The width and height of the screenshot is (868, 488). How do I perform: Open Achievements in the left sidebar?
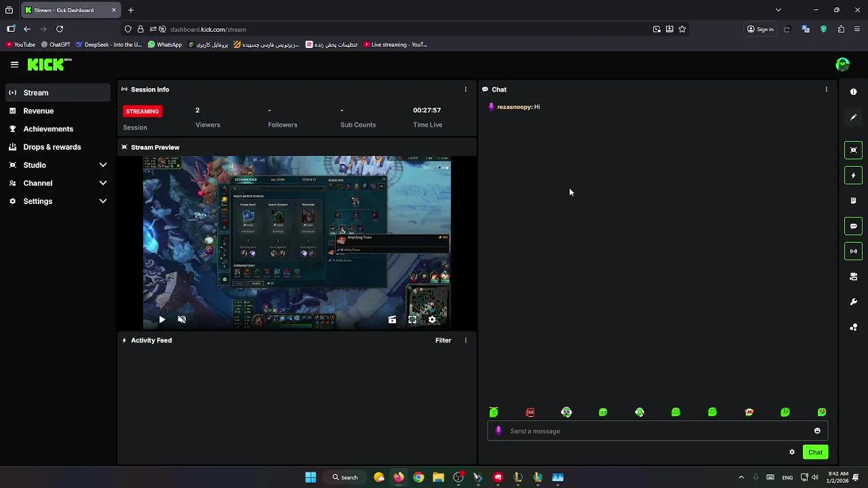58,129
